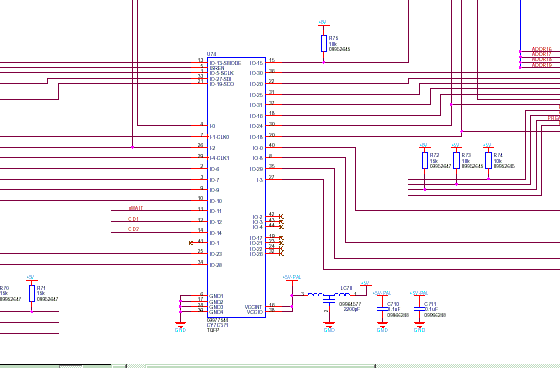Viewport: 560px width, 368px height.
Task: Select resistor R73 symbol
Action: (x=456, y=160)
